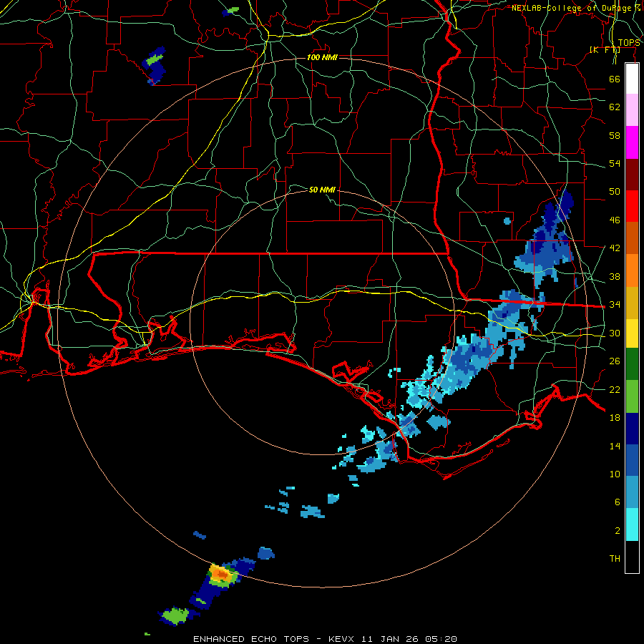Click the yellow legend swatch

(x=632, y=333)
